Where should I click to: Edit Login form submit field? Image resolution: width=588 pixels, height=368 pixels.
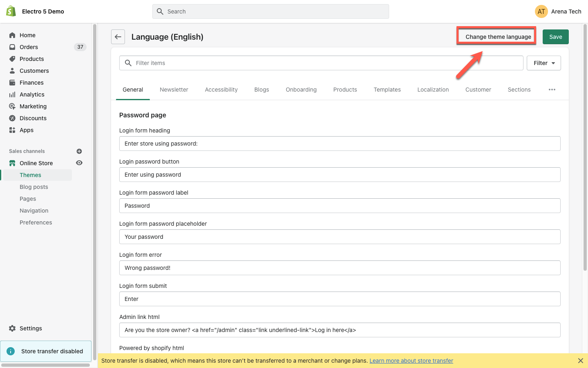click(340, 299)
